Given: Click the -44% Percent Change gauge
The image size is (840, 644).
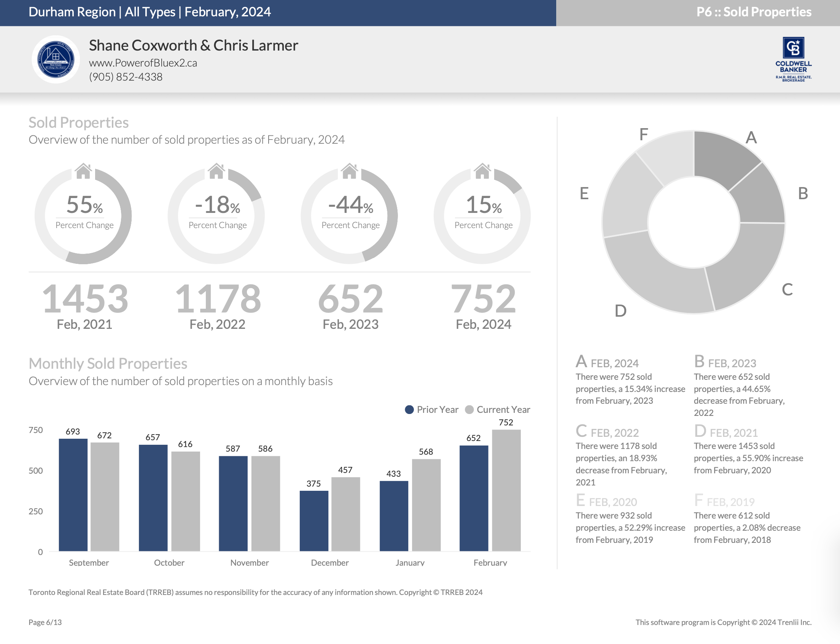Looking at the screenshot, I should [x=349, y=216].
